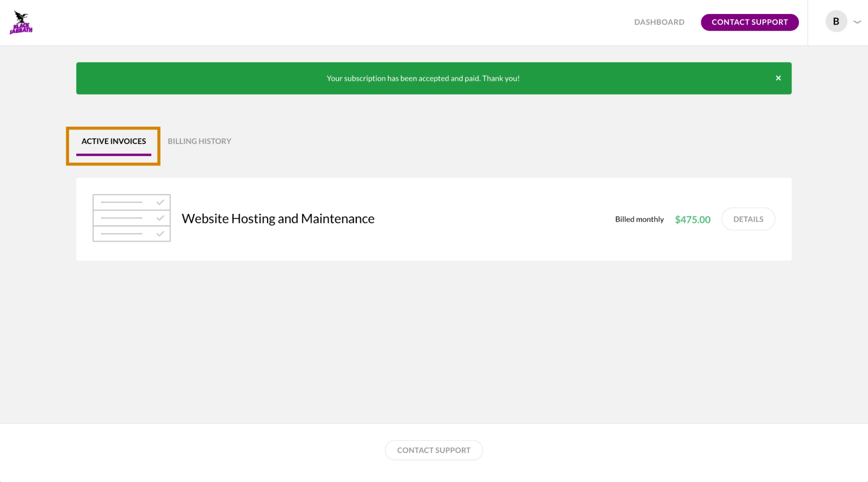Click the purple underline beneath Active Invoices

(x=114, y=154)
